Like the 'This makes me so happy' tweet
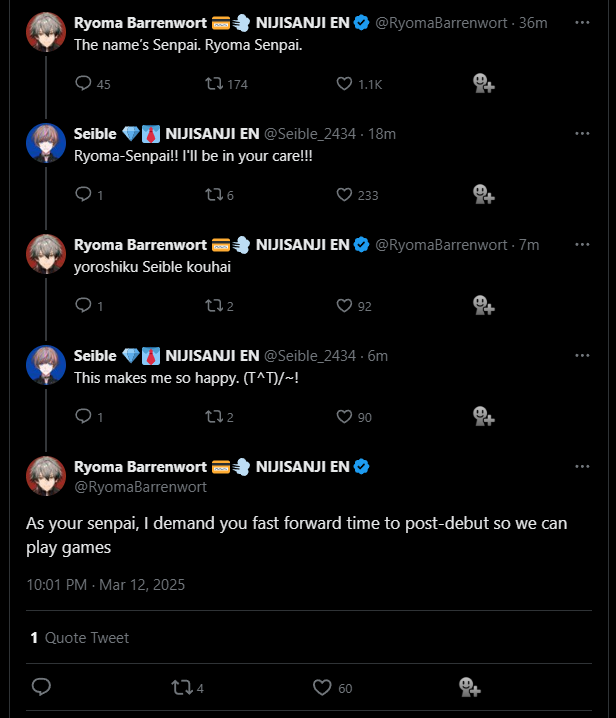616x718 pixels. [345, 416]
